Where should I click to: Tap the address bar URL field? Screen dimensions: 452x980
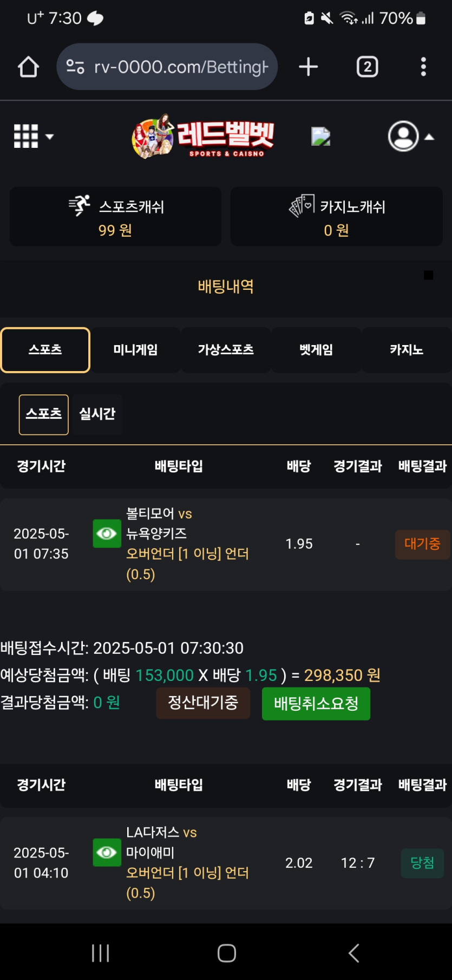click(x=167, y=67)
